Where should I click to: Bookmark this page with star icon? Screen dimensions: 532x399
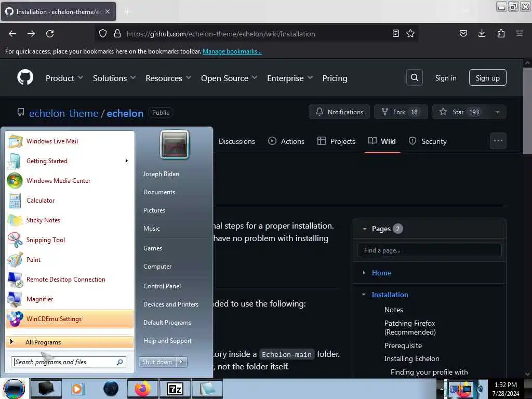(410, 33)
